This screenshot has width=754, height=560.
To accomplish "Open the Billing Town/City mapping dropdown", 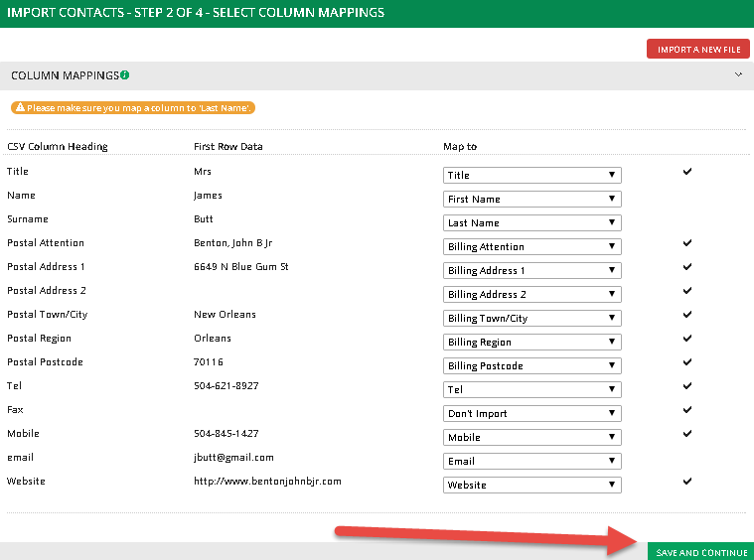I will click(x=532, y=318).
